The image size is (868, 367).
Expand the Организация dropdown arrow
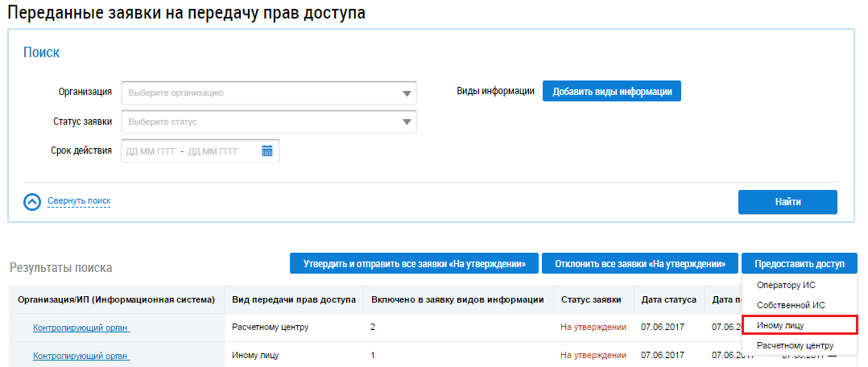point(406,93)
